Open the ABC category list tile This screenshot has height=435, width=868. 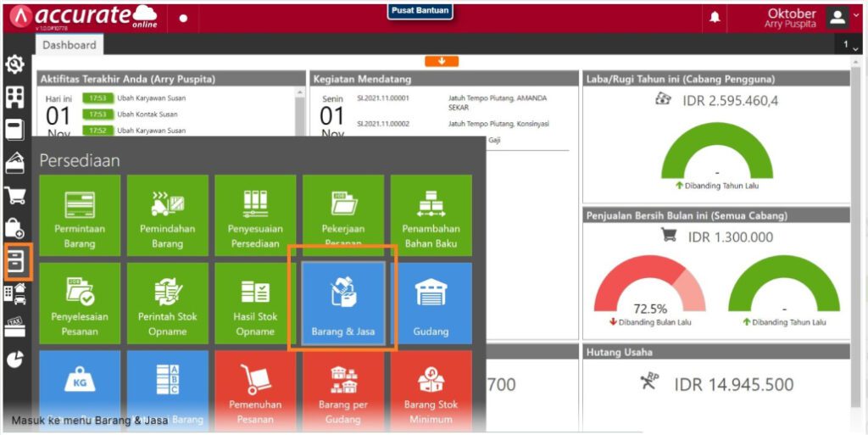[x=168, y=391]
